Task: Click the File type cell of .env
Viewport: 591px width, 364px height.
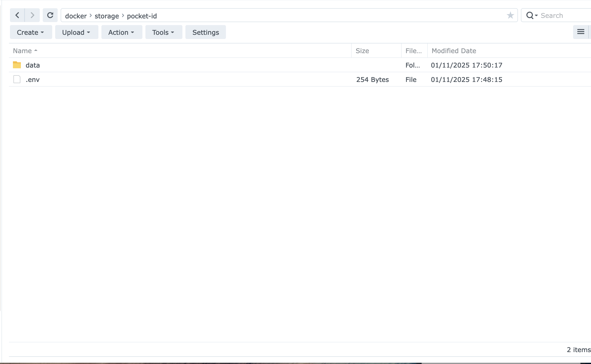Action: click(x=411, y=79)
